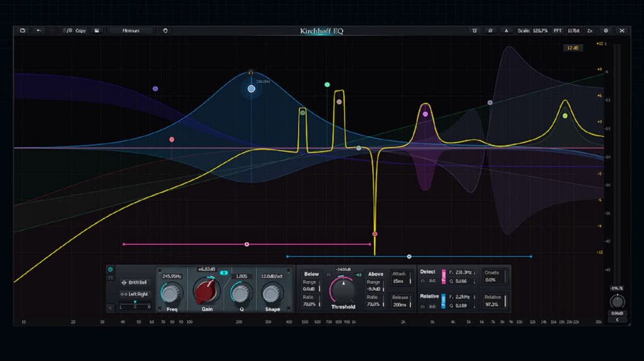This screenshot has width=644, height=361.
Task: Click the -24.00dB threshold value field
Action: 343,269
